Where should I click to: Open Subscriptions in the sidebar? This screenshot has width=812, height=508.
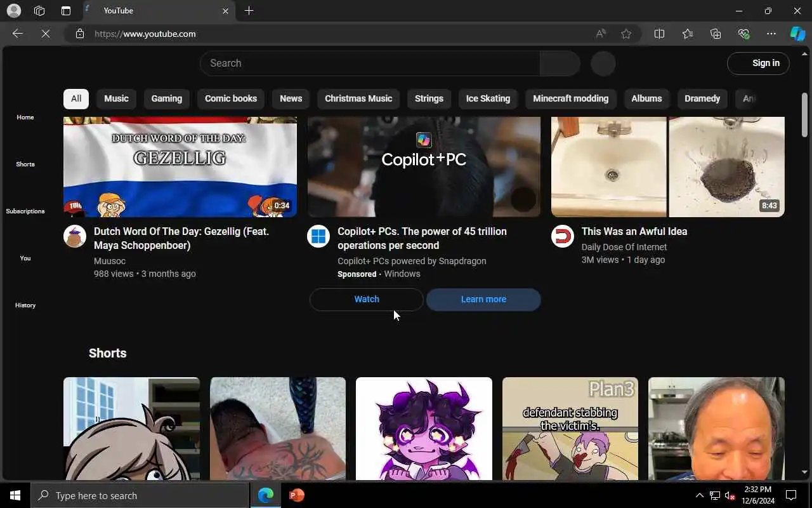click(25, 211)
